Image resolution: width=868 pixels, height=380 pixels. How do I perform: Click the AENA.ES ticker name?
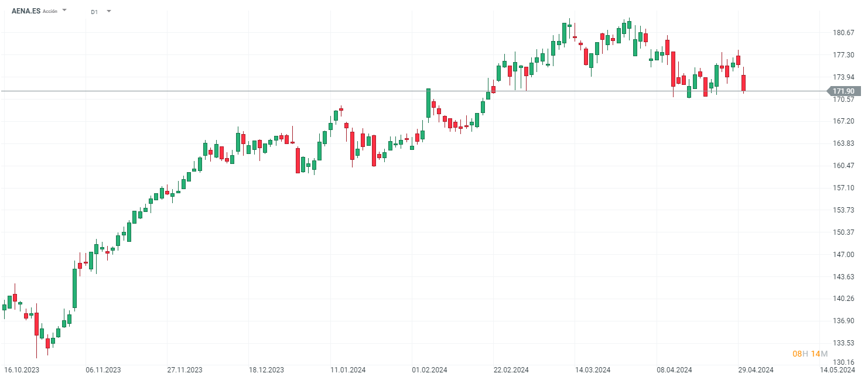click(x=26, y=11)
